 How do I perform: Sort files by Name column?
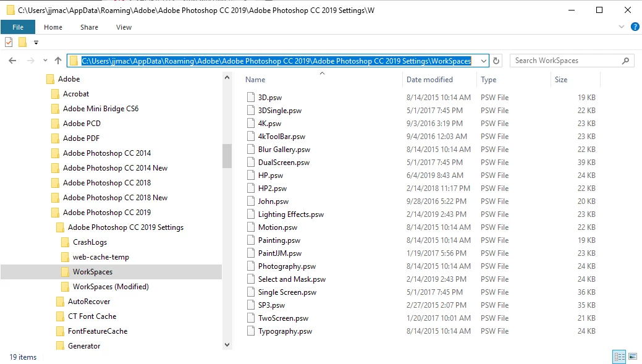coord(255,80)
